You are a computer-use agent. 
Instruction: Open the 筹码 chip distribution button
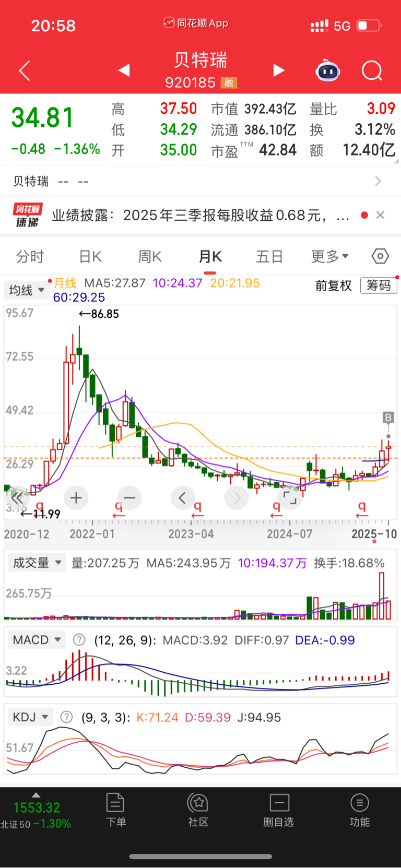point(379,285)
